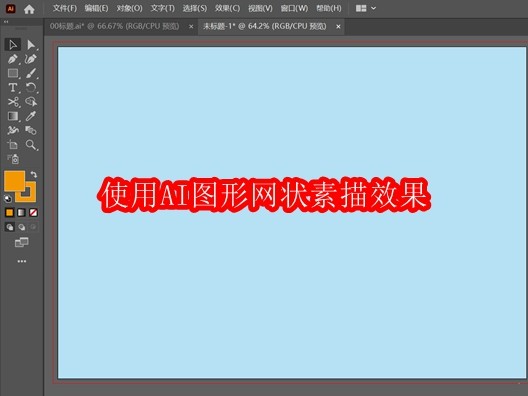
Task: Select the Blend tool
Action: pyautogui.click(x=31, y=130)
